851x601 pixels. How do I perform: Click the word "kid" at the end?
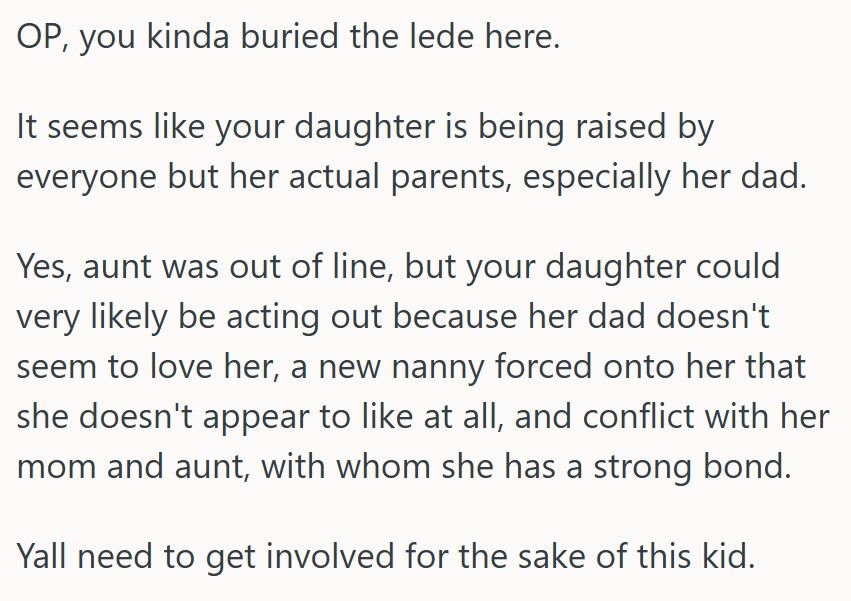725,555
